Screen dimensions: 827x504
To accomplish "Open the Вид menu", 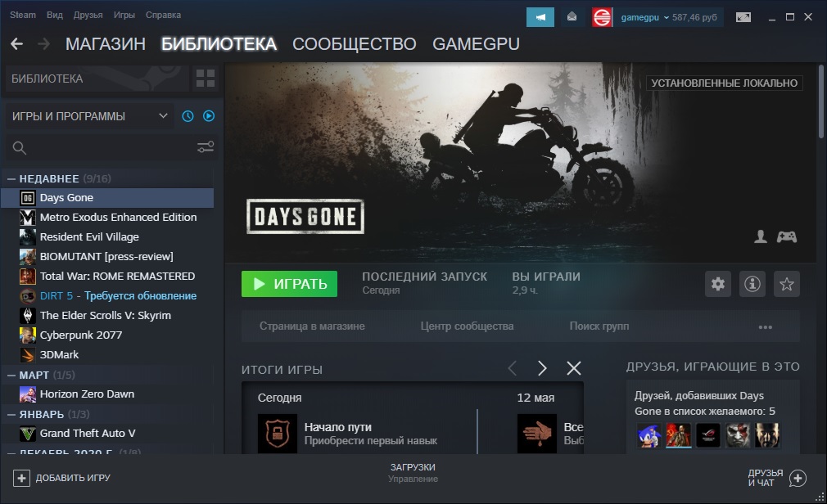I will click(x=54, y=15).
